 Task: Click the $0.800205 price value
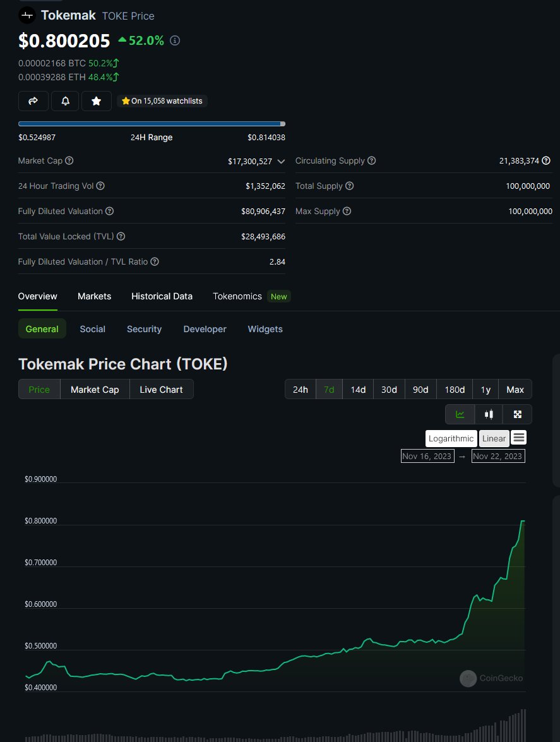pyautogui.click(x=64, y=40)
